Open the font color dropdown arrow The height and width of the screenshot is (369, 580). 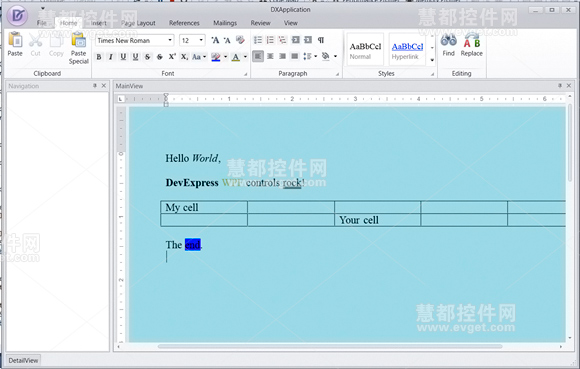245,57
